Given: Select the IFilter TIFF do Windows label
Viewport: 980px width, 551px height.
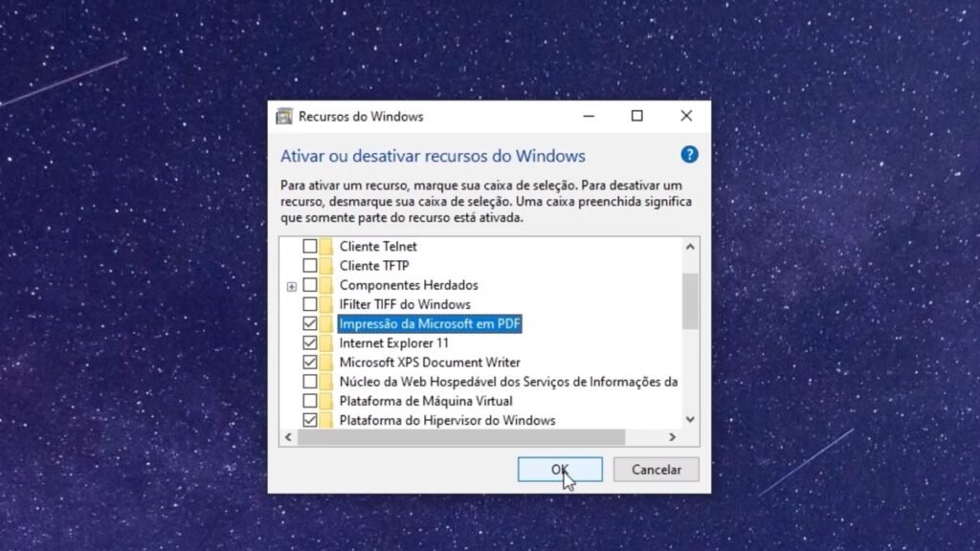Looking at the screenshot, I should [405, 304].
